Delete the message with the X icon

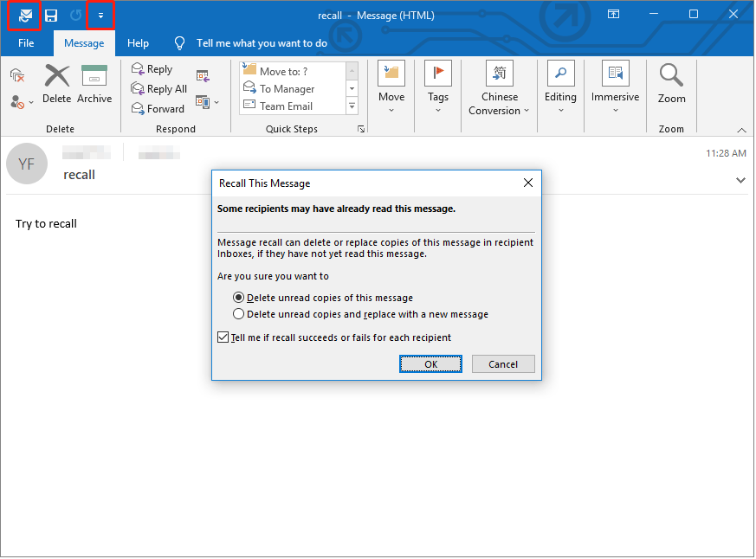56,86
